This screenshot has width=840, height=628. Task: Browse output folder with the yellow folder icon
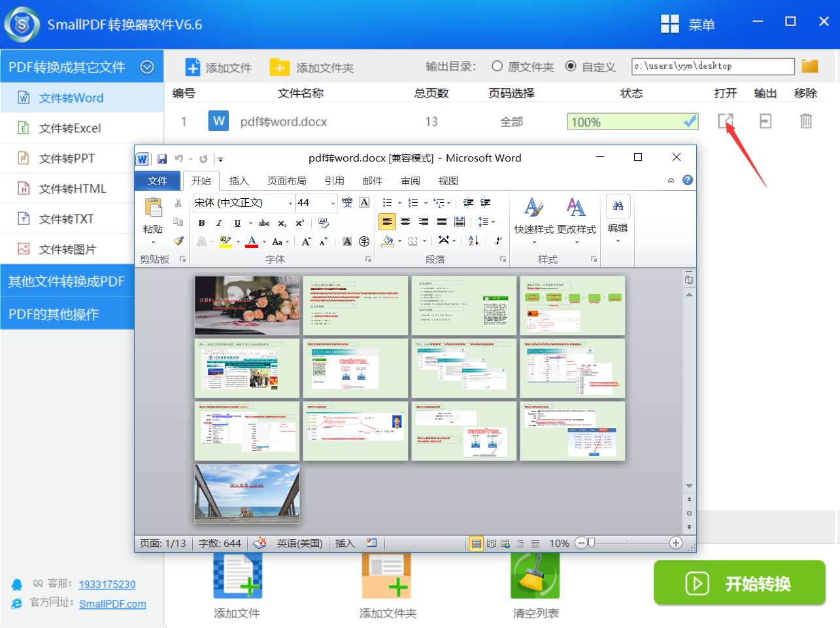(810, 66)
